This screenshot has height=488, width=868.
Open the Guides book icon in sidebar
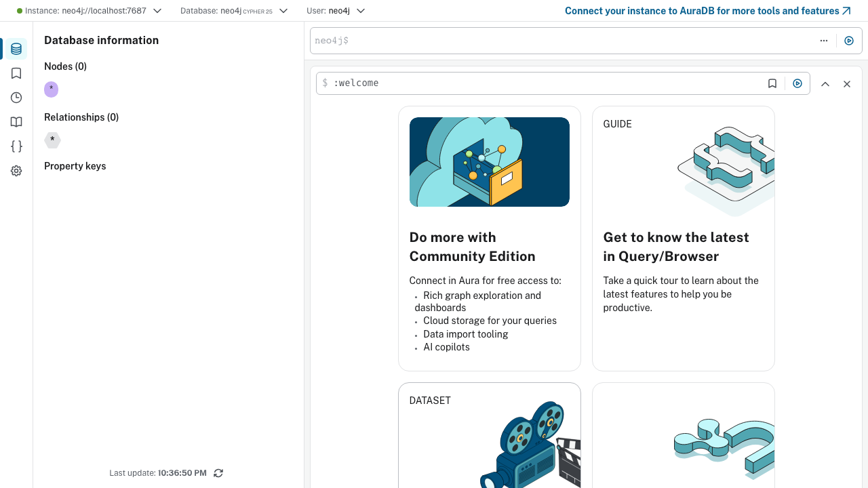click(x=16, y=122)
